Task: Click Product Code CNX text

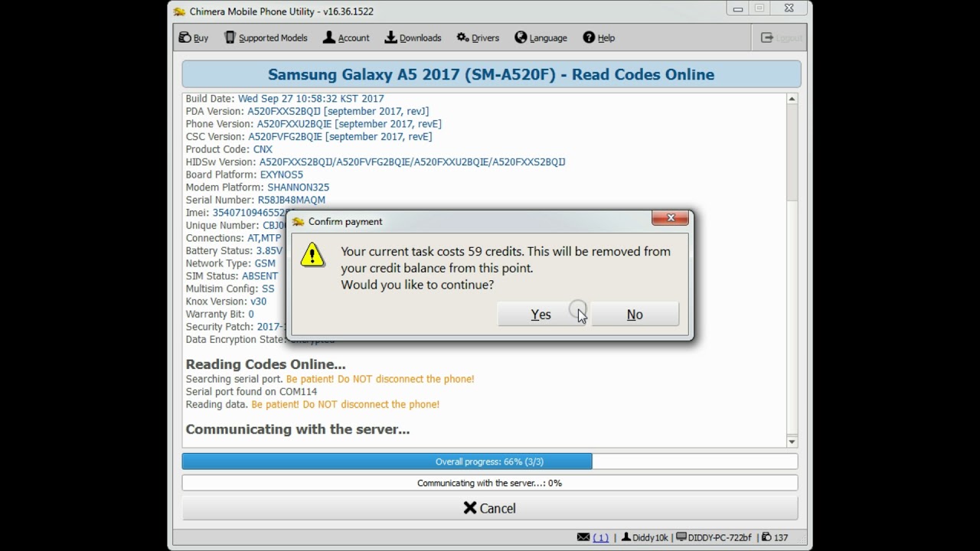Action: tap(229, 149)
